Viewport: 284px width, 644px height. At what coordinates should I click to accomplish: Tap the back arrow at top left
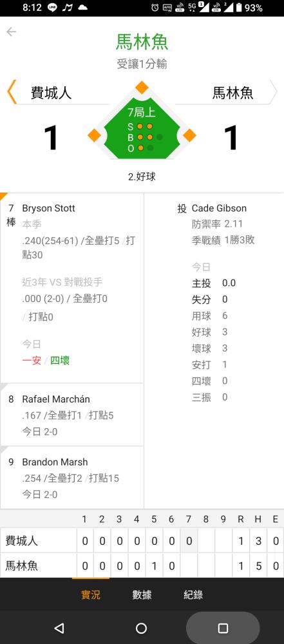pyautogui.click(x=11, y=32)
